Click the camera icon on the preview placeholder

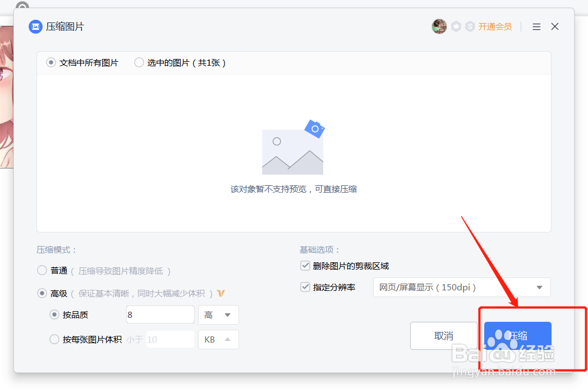tap(315, 129)
